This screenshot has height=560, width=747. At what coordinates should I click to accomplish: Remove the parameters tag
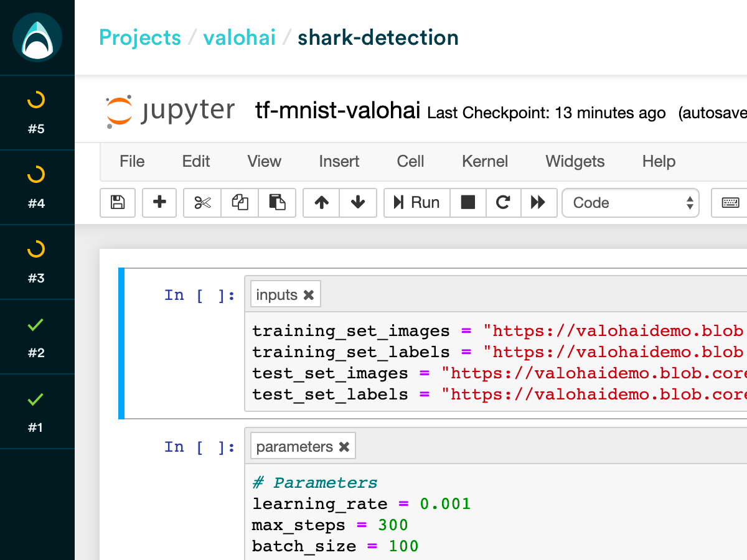coord(344,447)
